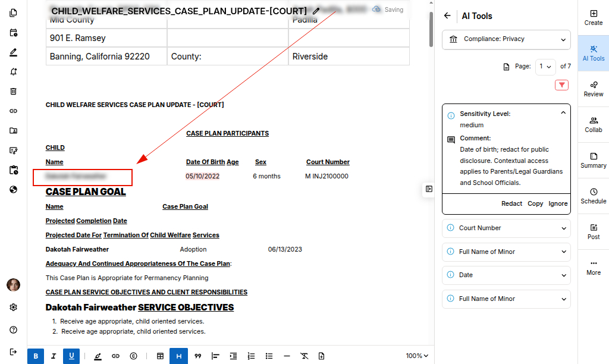The image size is (609, 364).
Task: Toggle bold formatting
Action: click(36, 356)
